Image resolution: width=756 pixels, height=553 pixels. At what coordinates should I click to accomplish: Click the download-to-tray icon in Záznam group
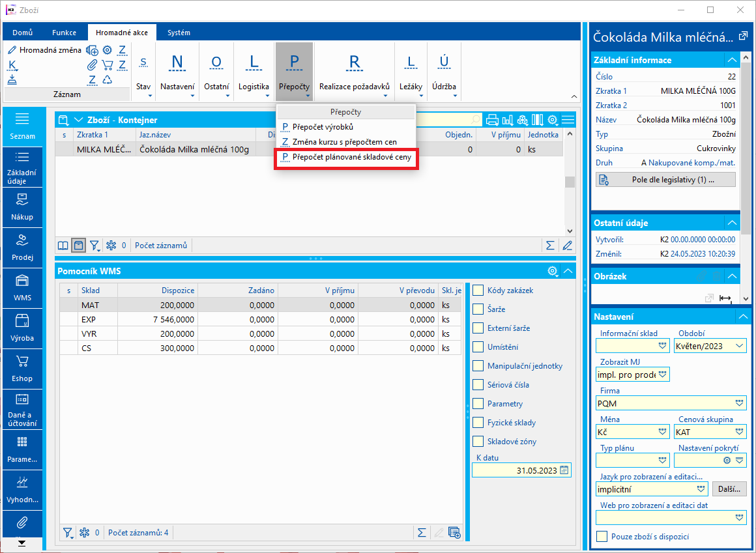[x=12, y=79]
